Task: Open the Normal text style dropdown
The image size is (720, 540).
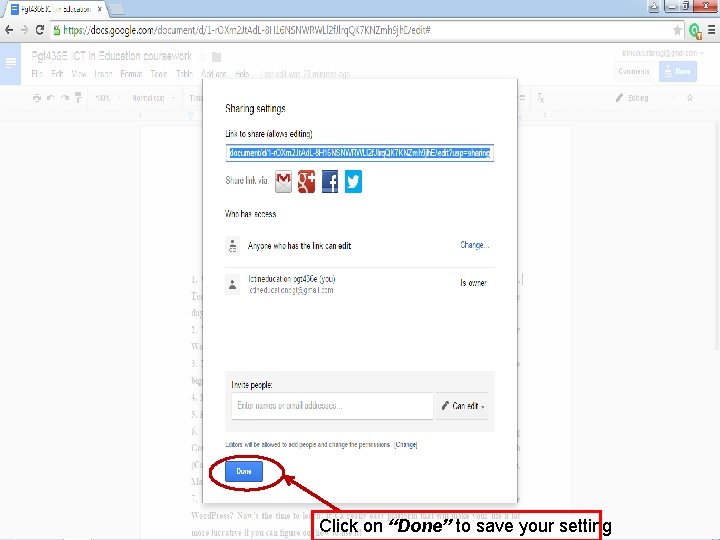Action: pos(153,98)
